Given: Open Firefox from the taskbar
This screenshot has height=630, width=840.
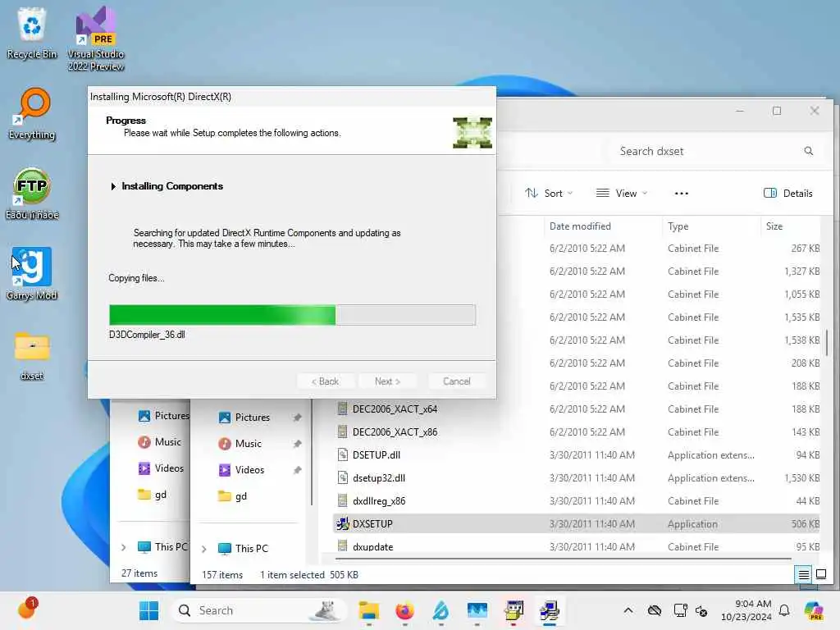Looking at the screenshot, I should (405, 610).
